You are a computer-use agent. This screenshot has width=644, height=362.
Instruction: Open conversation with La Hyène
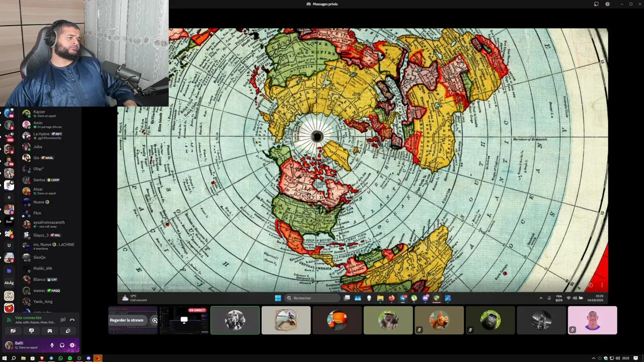[x=49, y=136]
